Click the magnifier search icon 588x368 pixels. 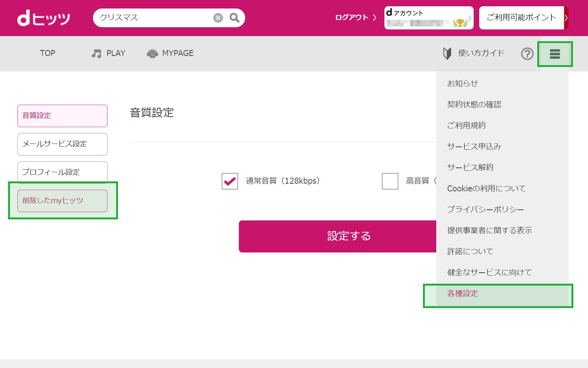(x=234, y=18)
